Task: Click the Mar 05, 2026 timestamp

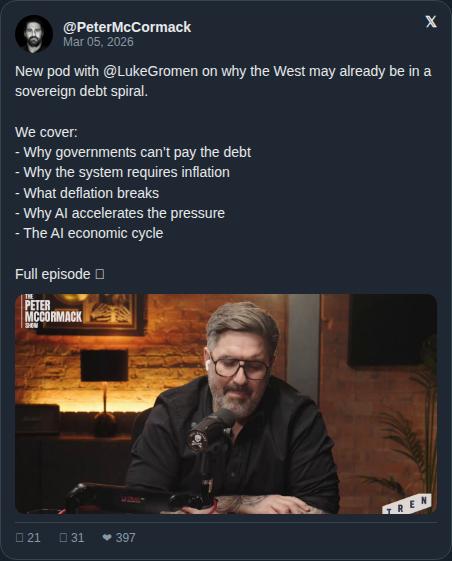Action: tap(98, 42)
